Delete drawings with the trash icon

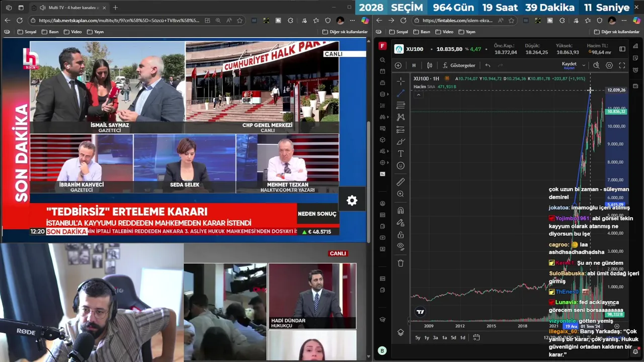400,263
